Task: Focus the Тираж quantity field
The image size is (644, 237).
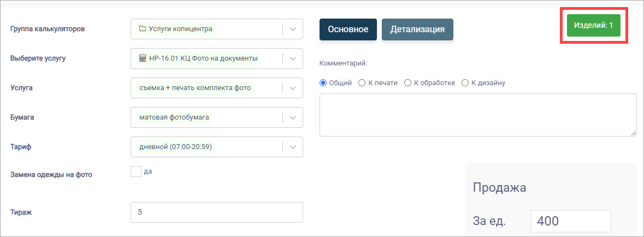Action: tap(217, 212)
